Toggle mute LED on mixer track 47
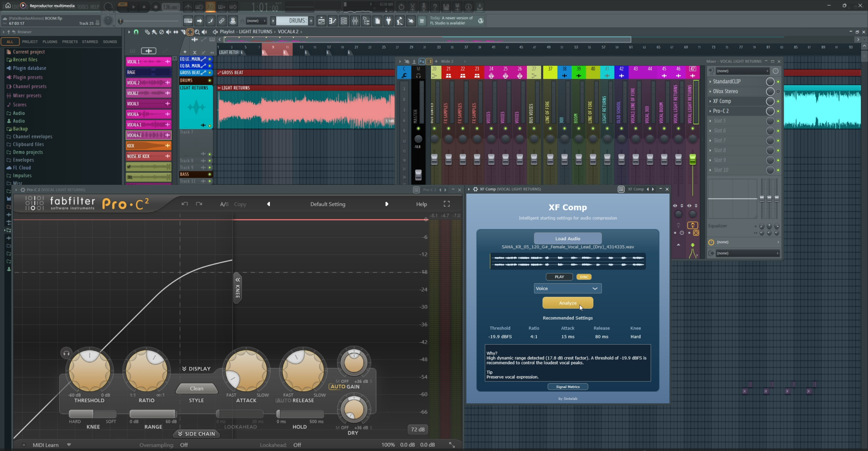This screenshot has width=868, height=451. 693,128
